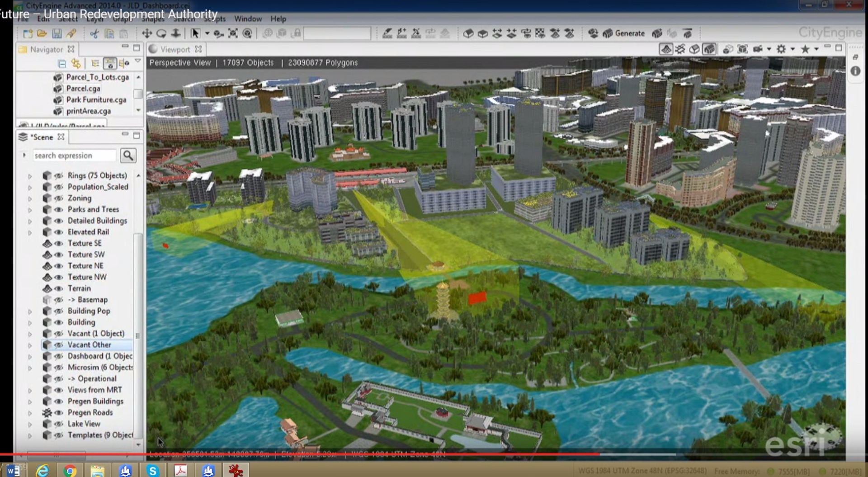This screenshot has width=868, height=477.
Task: Toggle graph networks visibility in viewport toolbar
Action: (680, 49)
